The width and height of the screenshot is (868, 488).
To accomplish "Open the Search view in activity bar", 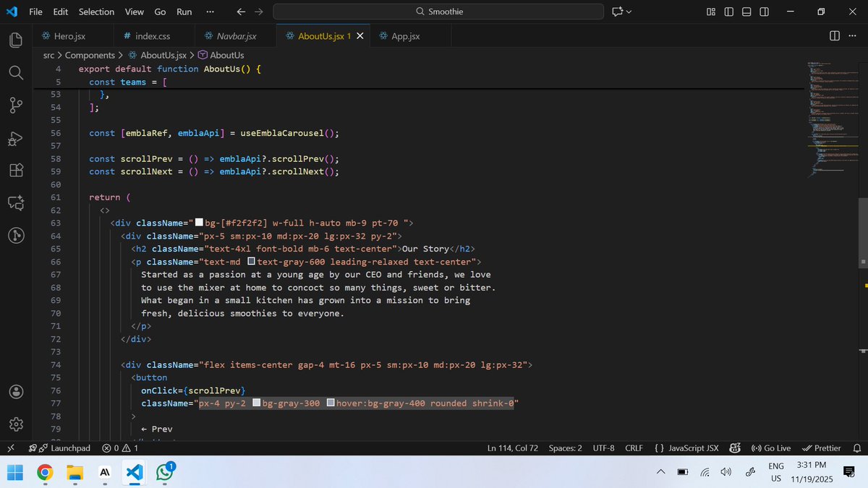I will click(x=16, y=72).
